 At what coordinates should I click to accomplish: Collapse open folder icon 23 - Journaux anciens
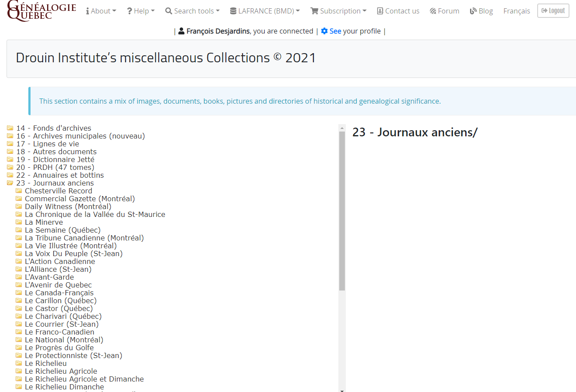pyautogui.click(x=10, y=183)
